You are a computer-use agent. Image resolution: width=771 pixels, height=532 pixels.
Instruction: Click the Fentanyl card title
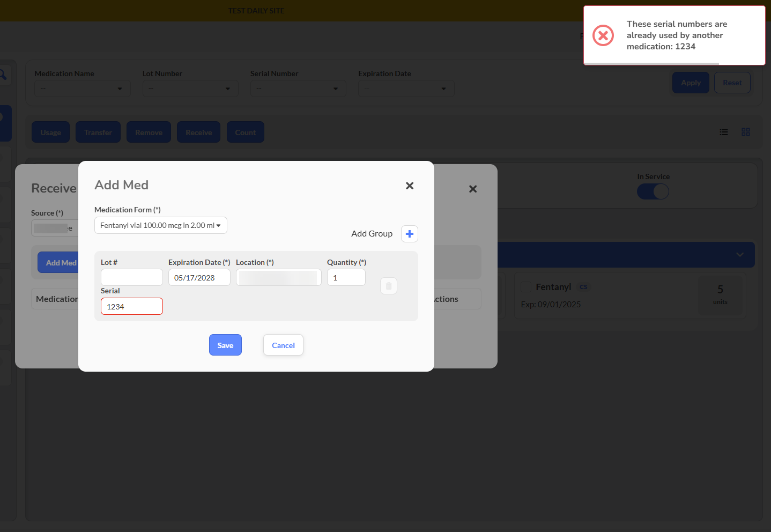point(553,287)
